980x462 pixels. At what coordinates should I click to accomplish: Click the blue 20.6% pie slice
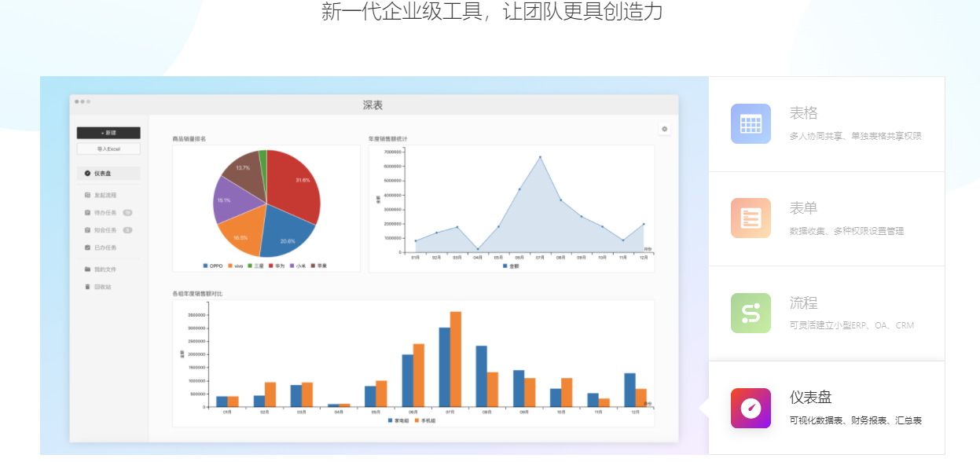pos(287,233)
